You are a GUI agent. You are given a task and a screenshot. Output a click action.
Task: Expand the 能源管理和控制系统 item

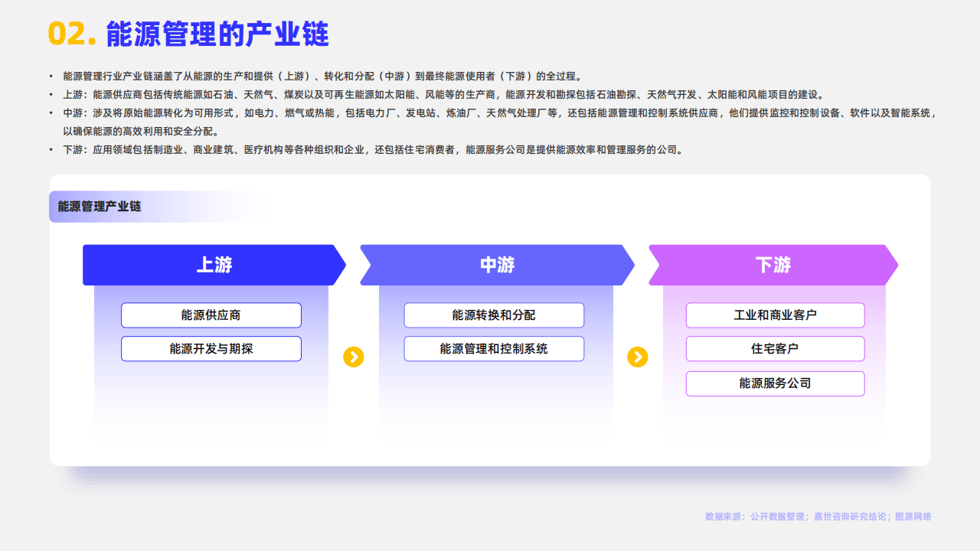(494, 348)
